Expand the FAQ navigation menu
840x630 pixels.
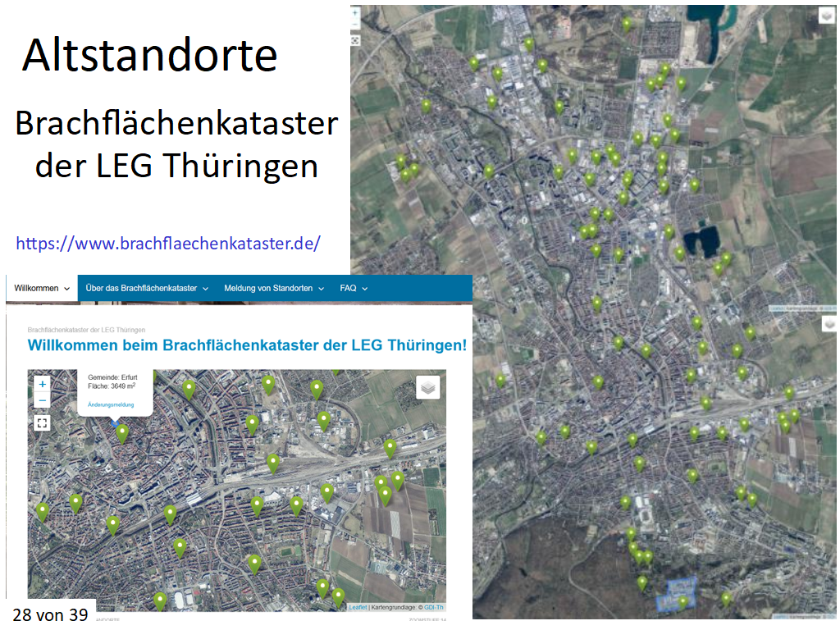[x=354, y=288]
